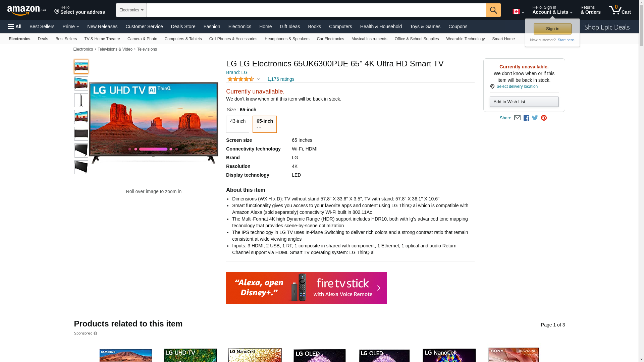Open the Prime menu dropdown
Screen dimensions: 644x362
(x=71, y=26)
